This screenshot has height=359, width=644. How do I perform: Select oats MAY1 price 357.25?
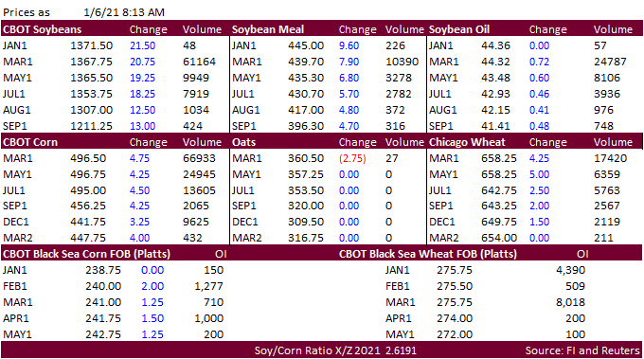point(306,174)
